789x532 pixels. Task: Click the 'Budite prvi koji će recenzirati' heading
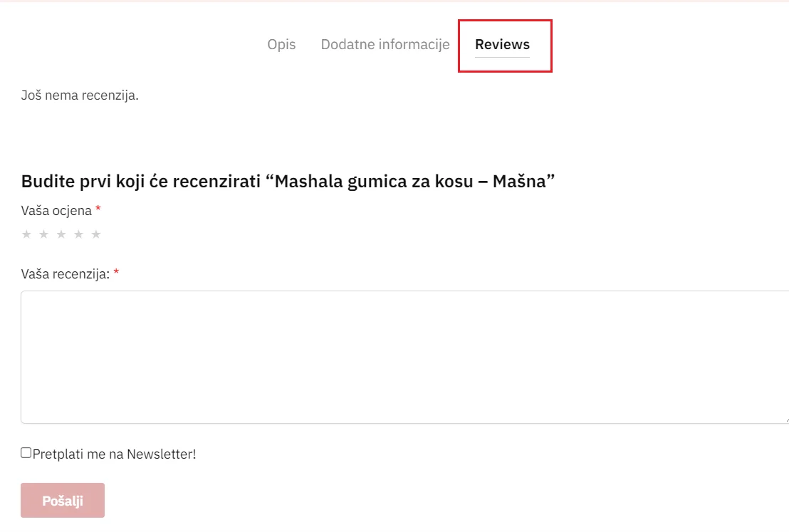tap(141, 181)
